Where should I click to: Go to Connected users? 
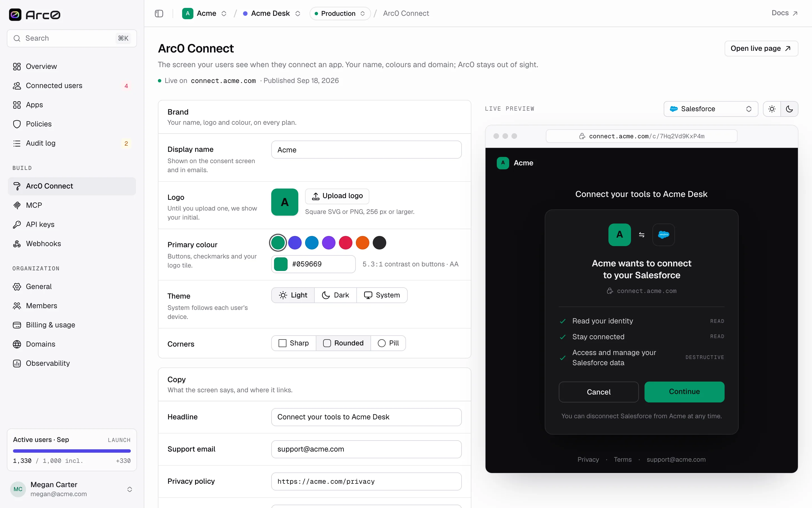72,86
